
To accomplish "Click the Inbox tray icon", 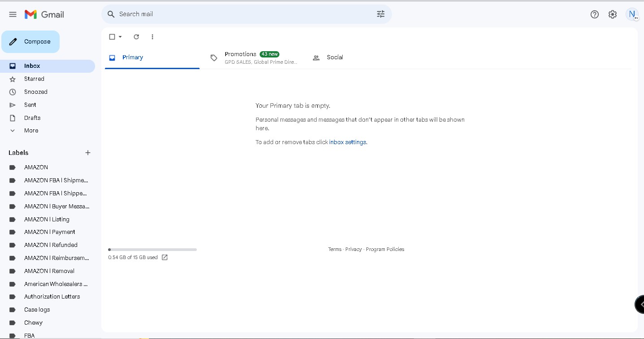I will pyautogui.click(x=13, y=66).
